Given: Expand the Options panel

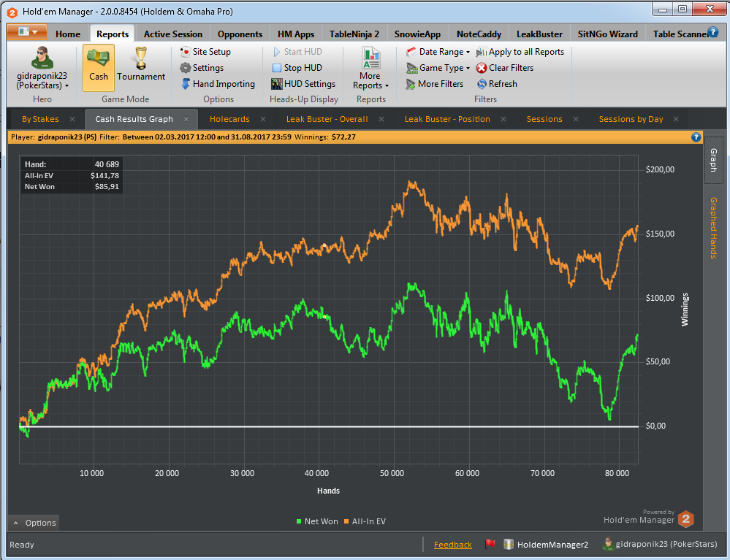Looking at the screenshot, I should click(x=34, y=523).
